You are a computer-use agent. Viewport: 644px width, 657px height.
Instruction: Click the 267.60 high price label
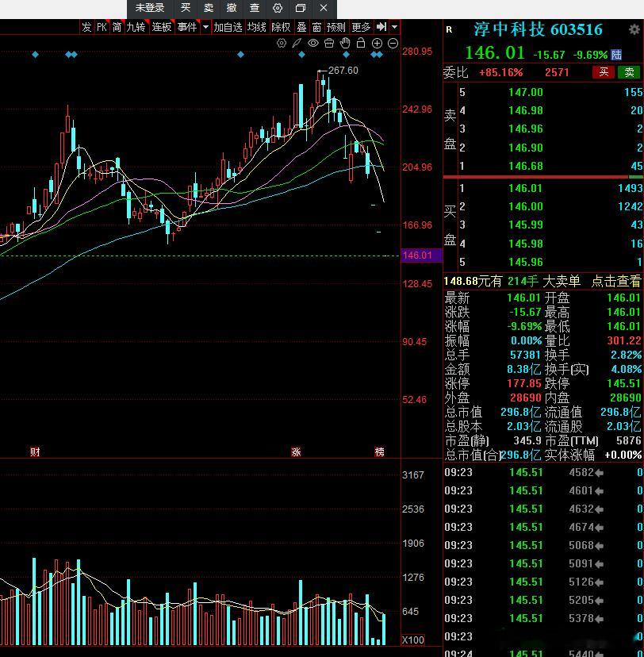[x=343, y=71]
